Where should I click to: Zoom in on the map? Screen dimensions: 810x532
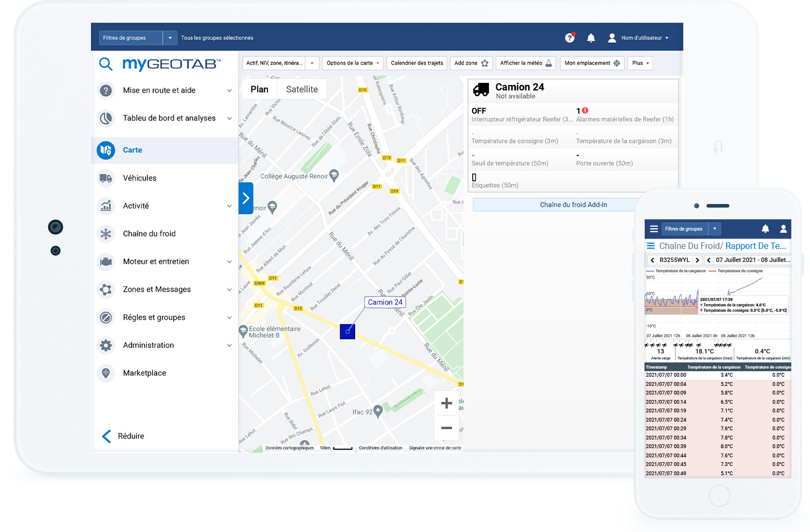pyautogui.click(x=446, y=403)
